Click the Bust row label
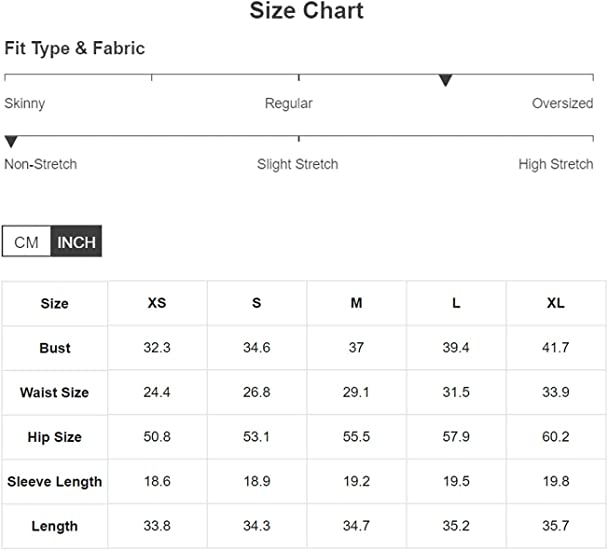The image size is (608, 550). tap(55, 348)
